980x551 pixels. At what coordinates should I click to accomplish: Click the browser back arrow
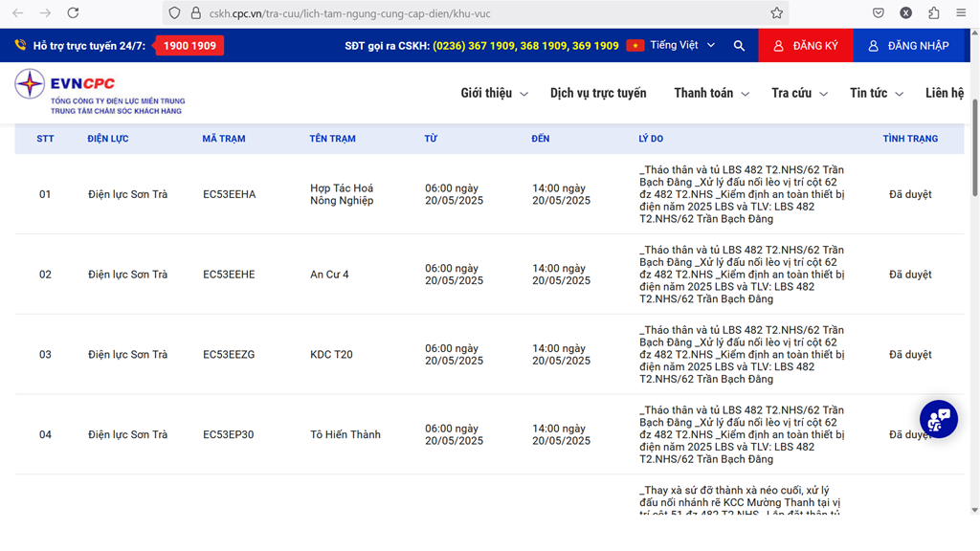(17, 13)
